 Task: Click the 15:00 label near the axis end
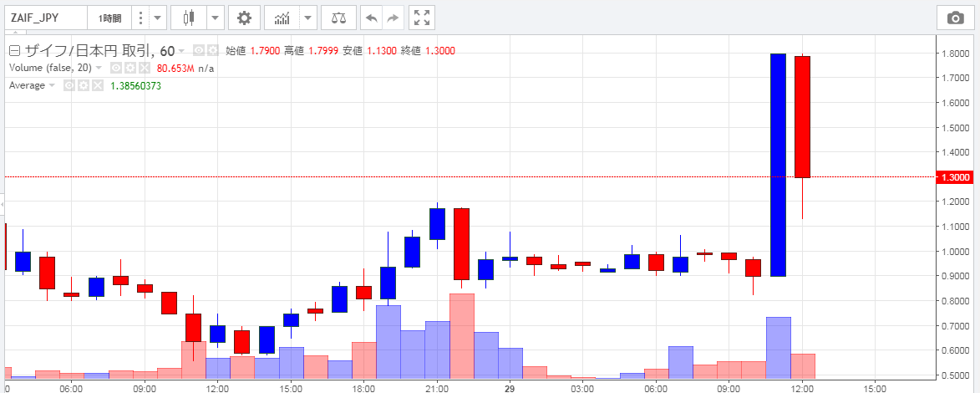pos(875,388)
